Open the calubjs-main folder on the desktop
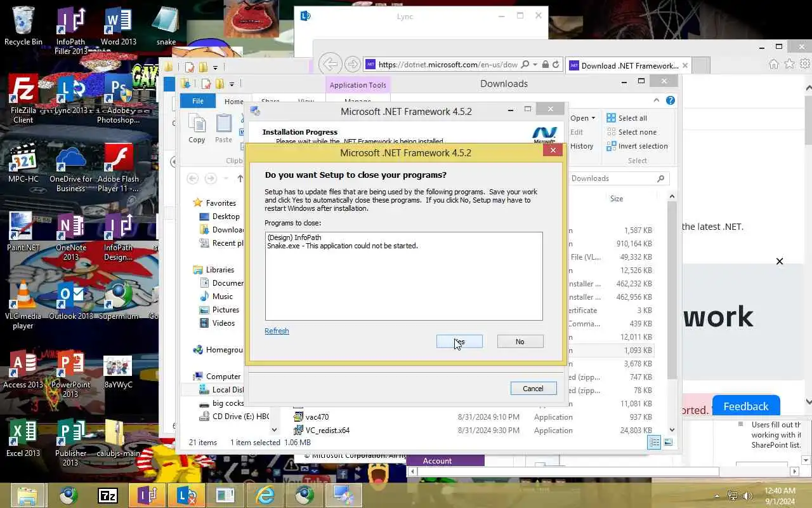812x508 pixels. coord(118,437)
